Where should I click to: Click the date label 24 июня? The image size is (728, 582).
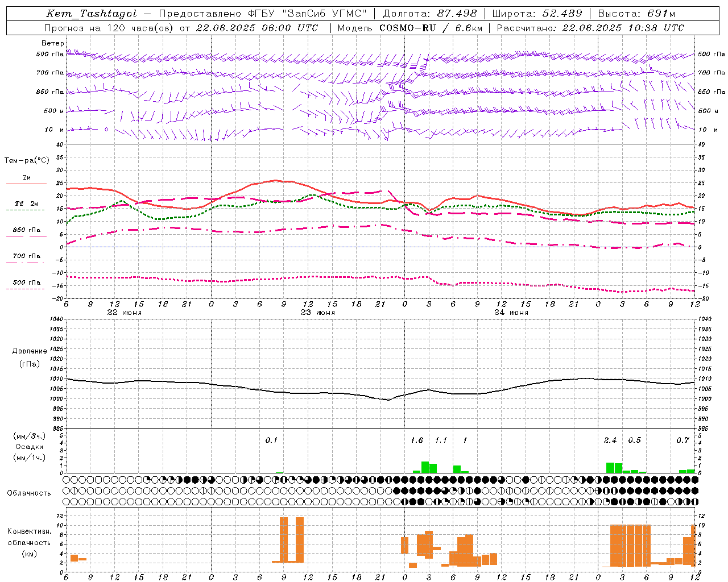click(x=511, y=313)
